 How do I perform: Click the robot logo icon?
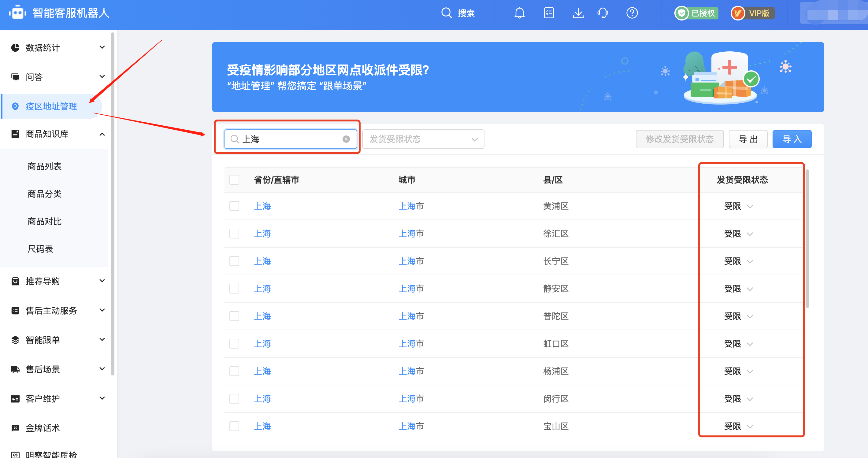pyautogui.click(x=17, y=13)
